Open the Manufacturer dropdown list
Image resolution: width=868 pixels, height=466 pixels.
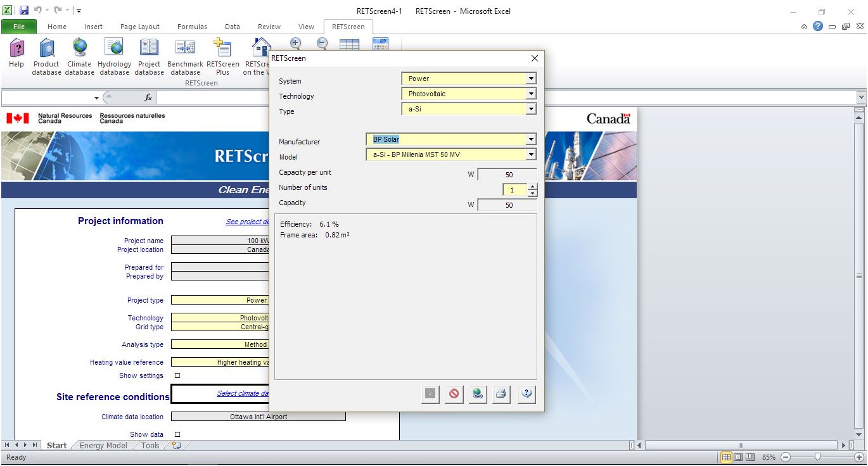pos(531,140)
